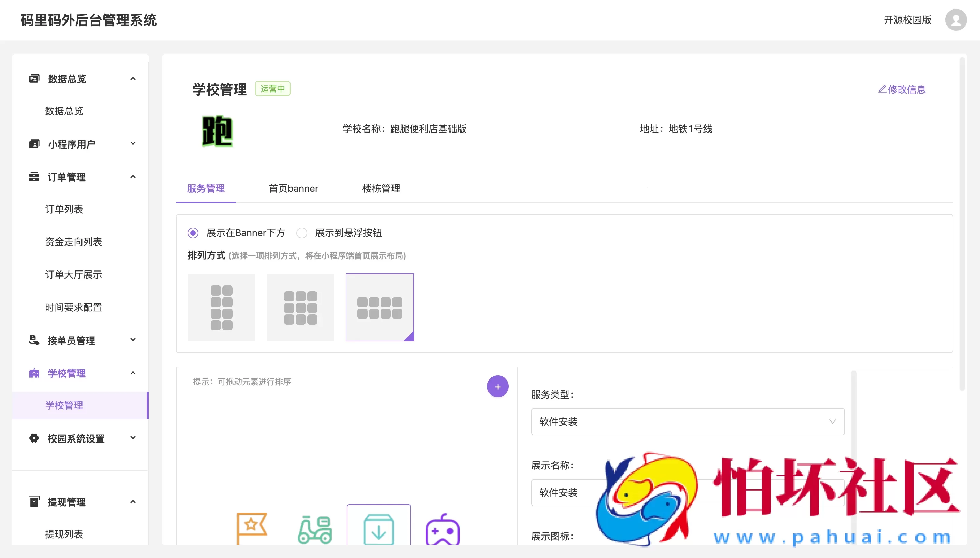Open the 服务类型 software install dropdown
Screen dimensions: 980x558
coord(687,422)
